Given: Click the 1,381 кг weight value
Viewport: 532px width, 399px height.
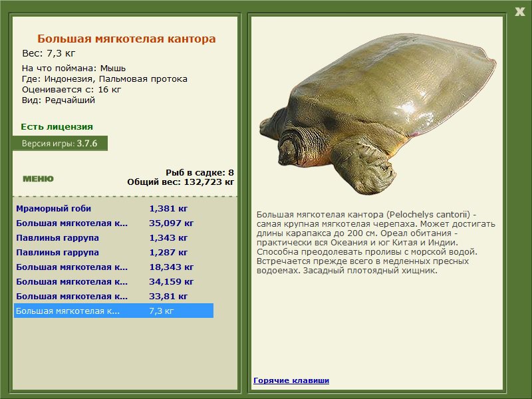Looking at the screenshot, I should coord(168,209).
